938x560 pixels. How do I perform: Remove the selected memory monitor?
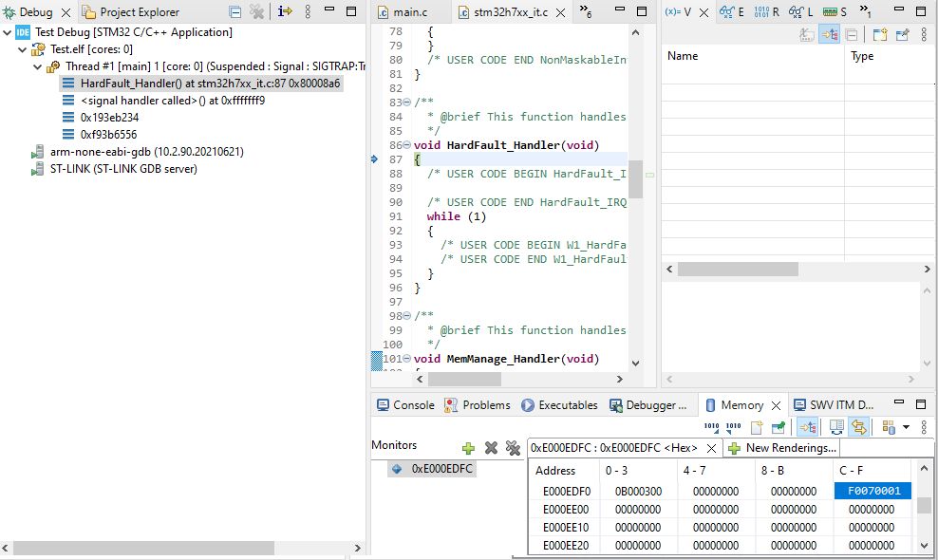[491, 447]
